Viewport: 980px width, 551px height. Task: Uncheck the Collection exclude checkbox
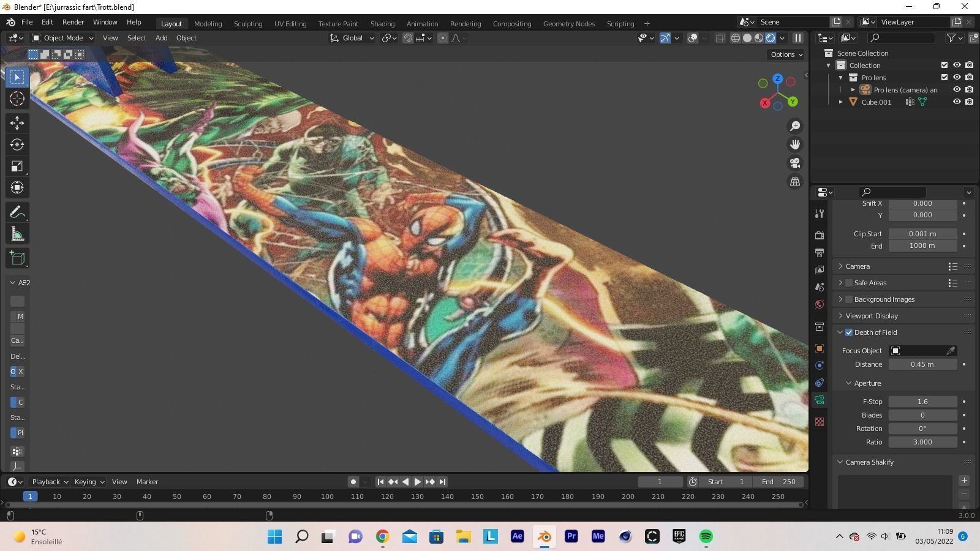pos(944,66)
